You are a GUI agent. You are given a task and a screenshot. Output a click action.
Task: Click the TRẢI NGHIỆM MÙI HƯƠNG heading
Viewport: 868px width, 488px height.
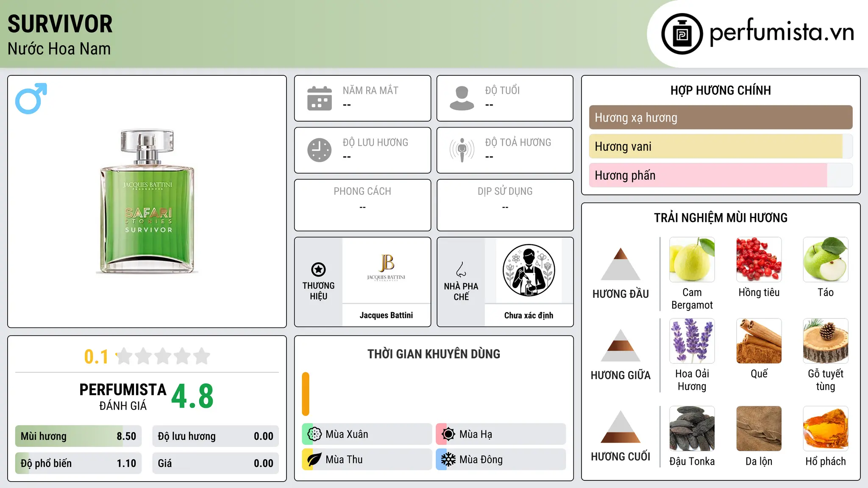click(x=721, y=218)
